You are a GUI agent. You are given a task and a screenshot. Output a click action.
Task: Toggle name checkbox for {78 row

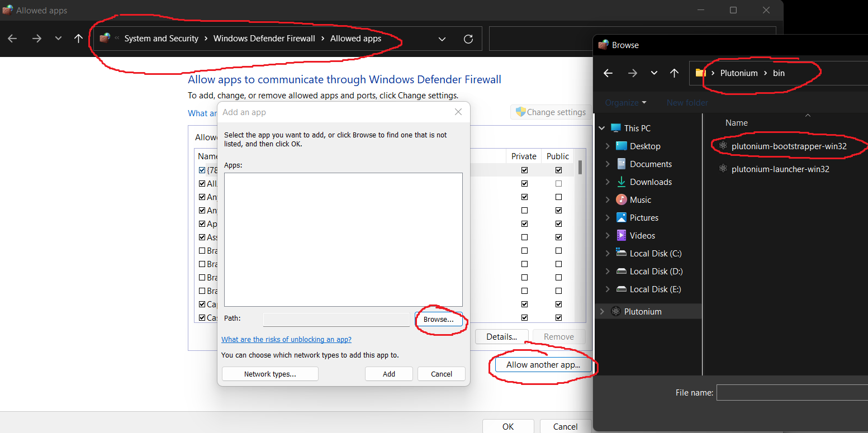click(x=202, y=170)
